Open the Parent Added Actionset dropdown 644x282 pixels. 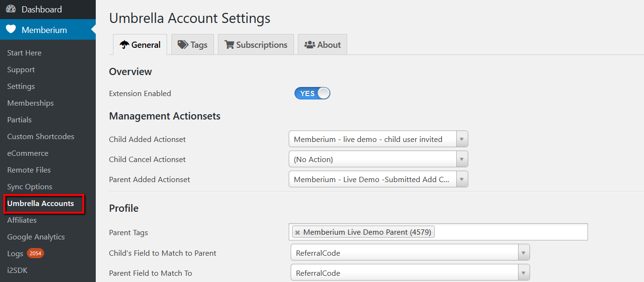[378, 179]
